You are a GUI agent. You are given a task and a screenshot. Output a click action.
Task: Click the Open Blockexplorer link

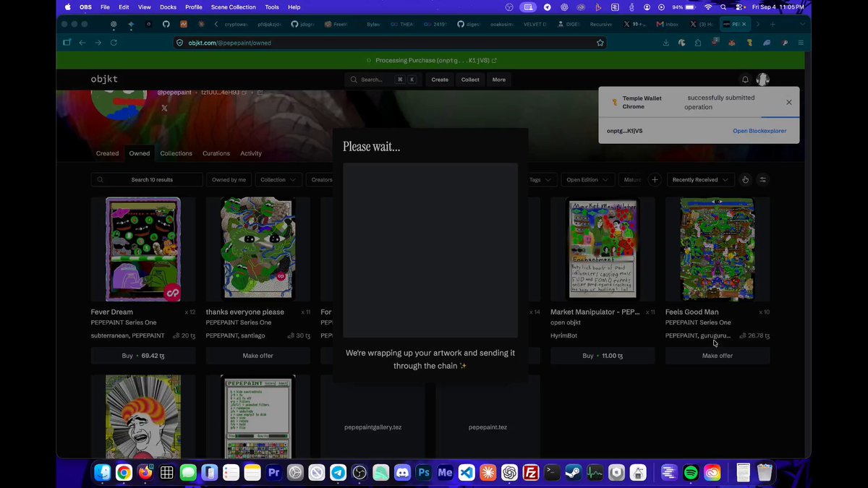point(759,131)
